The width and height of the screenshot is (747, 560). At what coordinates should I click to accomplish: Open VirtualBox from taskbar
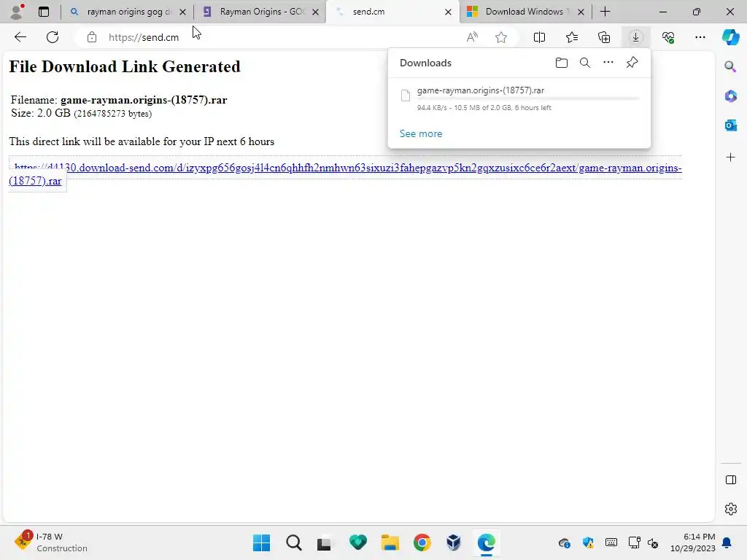tap(454, 542)
